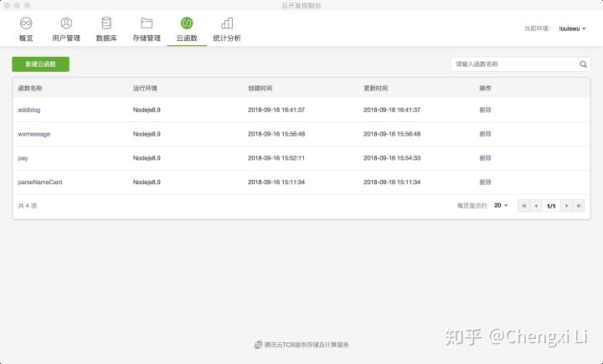Viewport: 603px width, 364px height.
Task: Delete the addblog function via 删除
Action: pos(485,110)
